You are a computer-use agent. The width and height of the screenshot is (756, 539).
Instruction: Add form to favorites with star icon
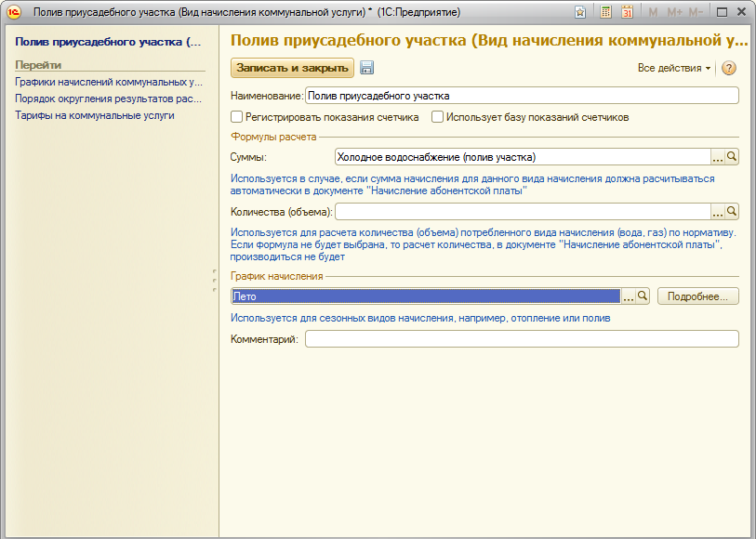click(x=580, y=12)
